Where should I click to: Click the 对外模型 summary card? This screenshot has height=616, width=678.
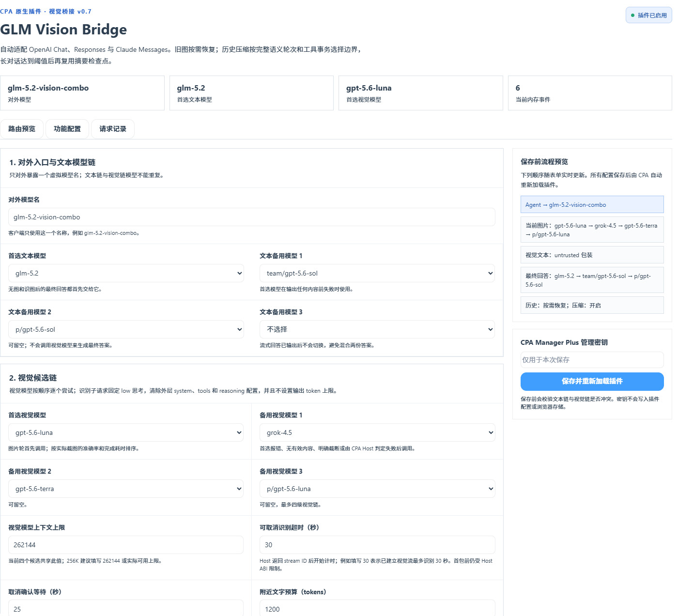click(x=82, y=93)
